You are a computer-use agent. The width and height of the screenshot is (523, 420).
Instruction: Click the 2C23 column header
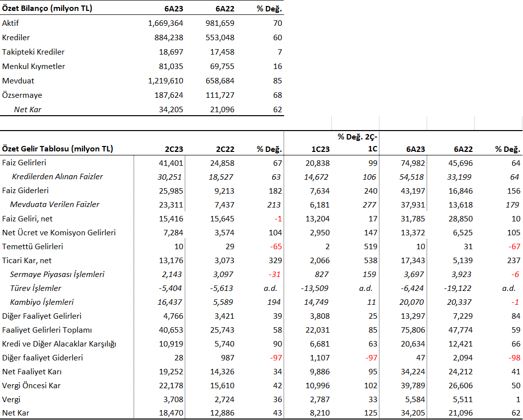(174, 149)
